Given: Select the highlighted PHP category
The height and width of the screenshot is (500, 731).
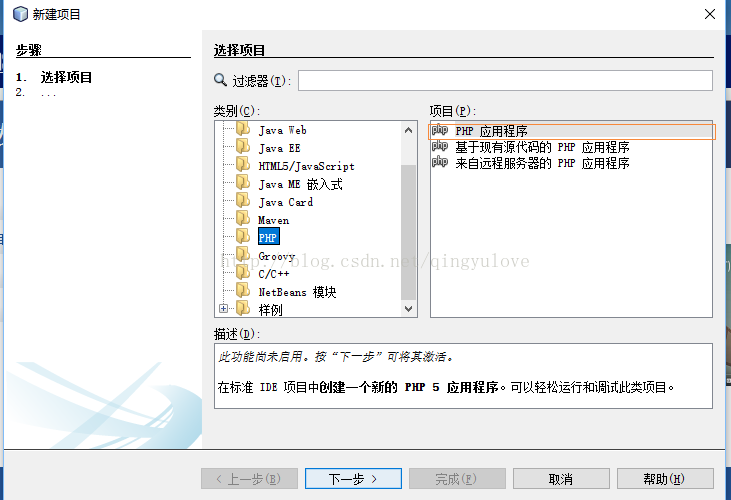Looking at the screenshot, I should click(x=268, y=238).
